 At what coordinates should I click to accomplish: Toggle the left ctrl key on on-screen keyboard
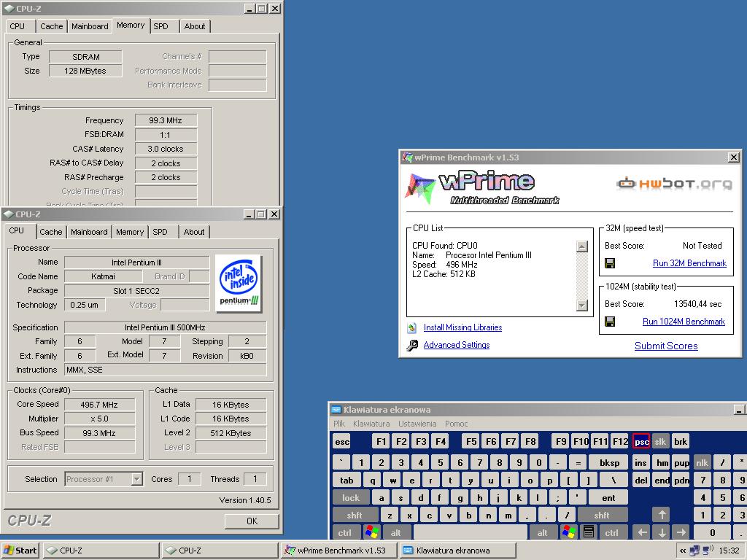click(x=346, y=532)
